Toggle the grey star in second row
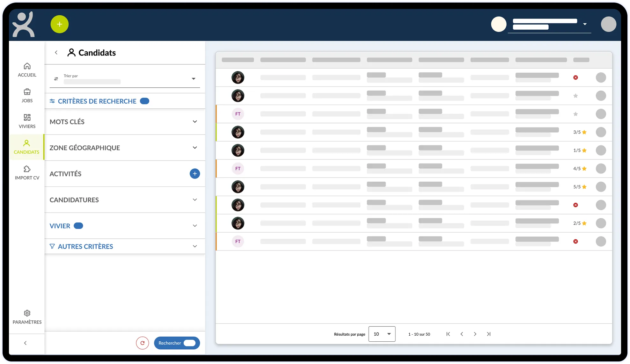The image size is (630, 364). click(x=575, y=96)
